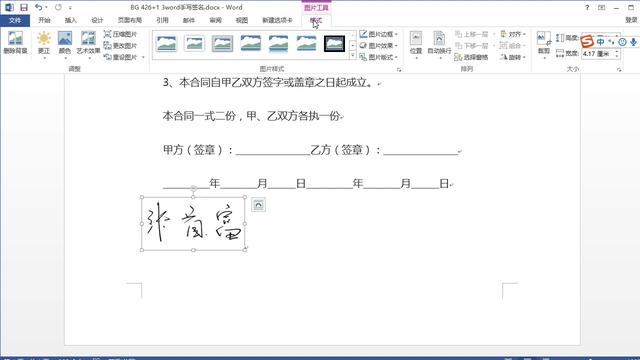Click the Undo arrow icon
Viewport: 640px width, 360px height.
click(38, 7)
